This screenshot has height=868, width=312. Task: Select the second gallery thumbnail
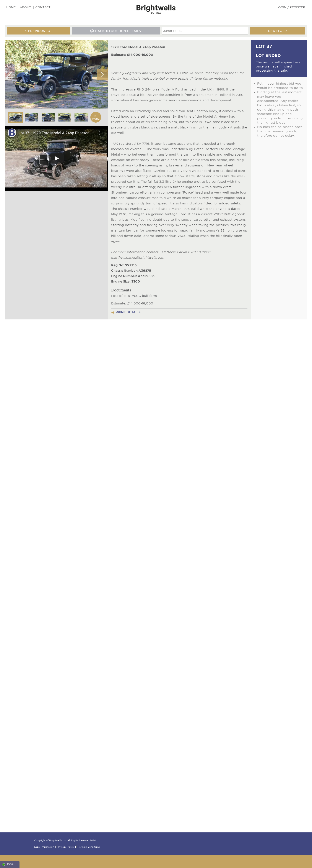click(x=32, y=117)
